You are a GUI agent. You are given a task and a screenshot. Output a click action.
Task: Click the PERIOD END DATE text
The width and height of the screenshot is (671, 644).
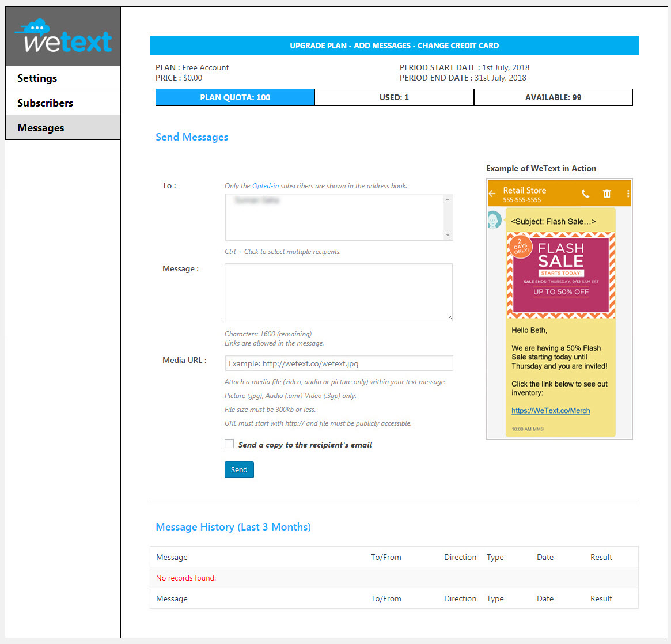click(463, 78)
